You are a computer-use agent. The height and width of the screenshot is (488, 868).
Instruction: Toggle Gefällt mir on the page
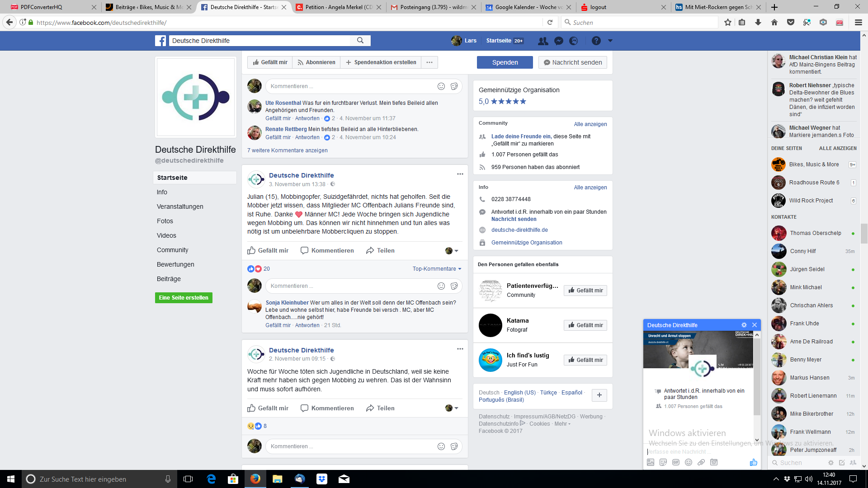pyautogui.click(x=270, y=62)
